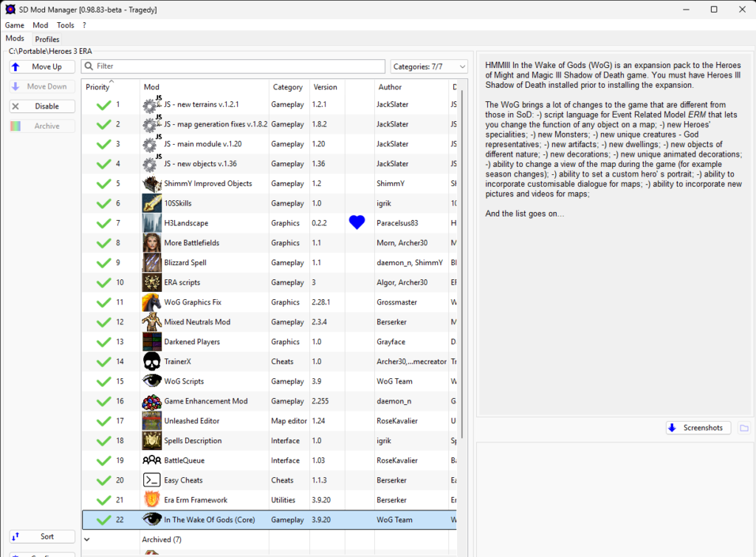
Task: Toggle enabled checkmark for H3Landscape row
Action: click(x=103, y=224)
